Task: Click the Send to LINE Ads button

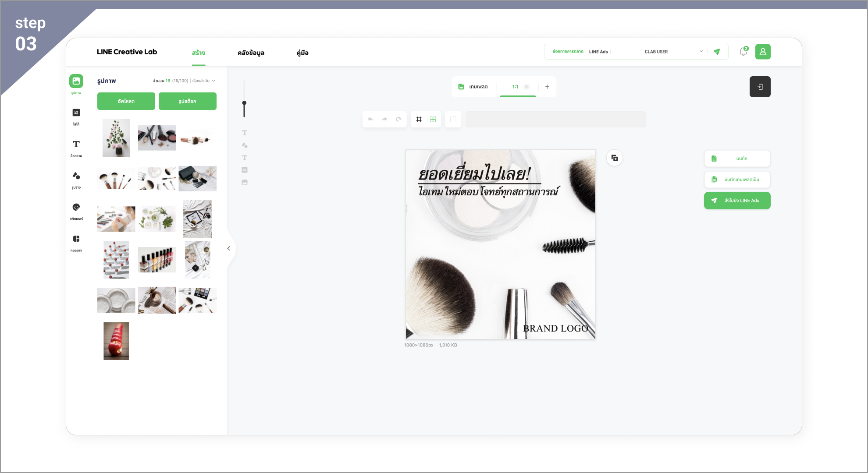Action: click(737, 201)
